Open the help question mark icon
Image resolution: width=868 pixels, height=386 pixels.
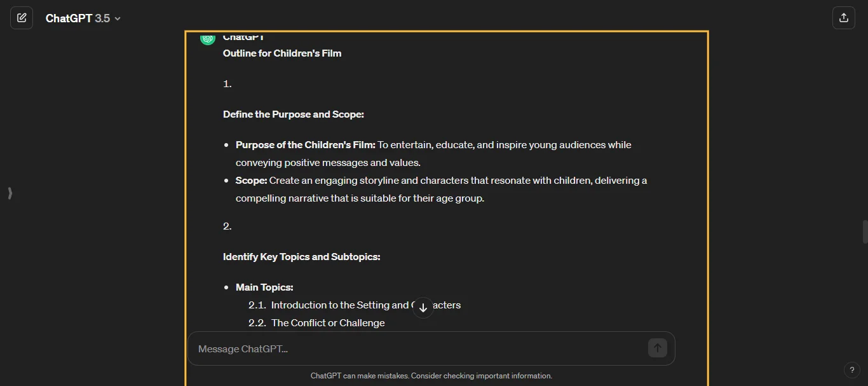(x=852, y=369)
